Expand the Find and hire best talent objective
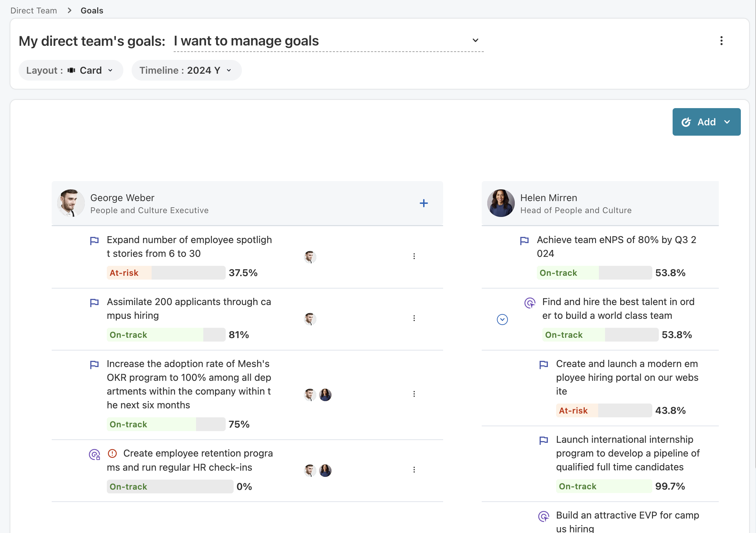 pos(502,320)
